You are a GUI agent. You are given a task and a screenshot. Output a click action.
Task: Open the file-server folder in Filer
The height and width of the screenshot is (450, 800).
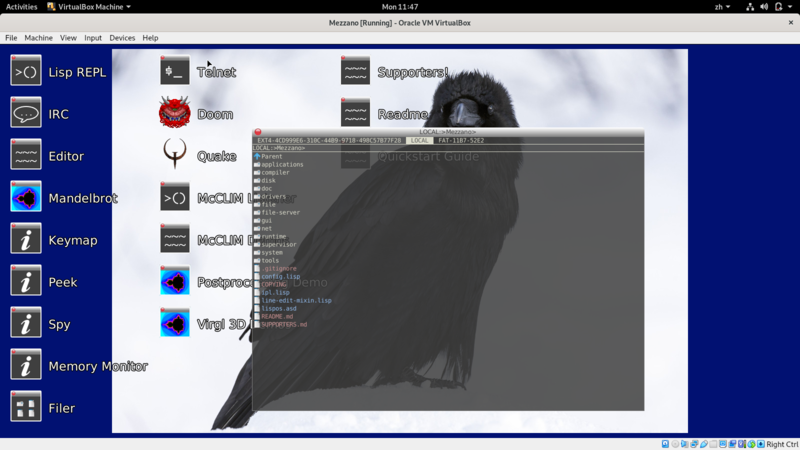(x=277, y=212)
